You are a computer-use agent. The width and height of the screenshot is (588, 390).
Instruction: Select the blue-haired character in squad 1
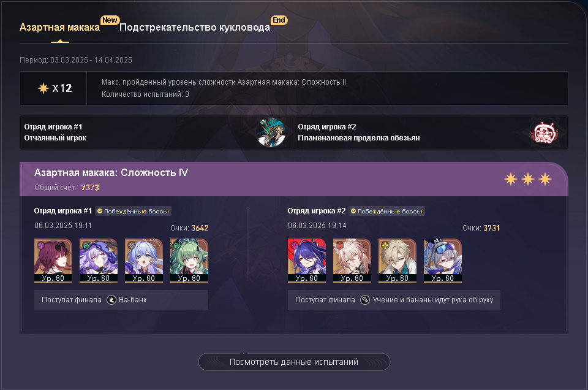point(143,261)
